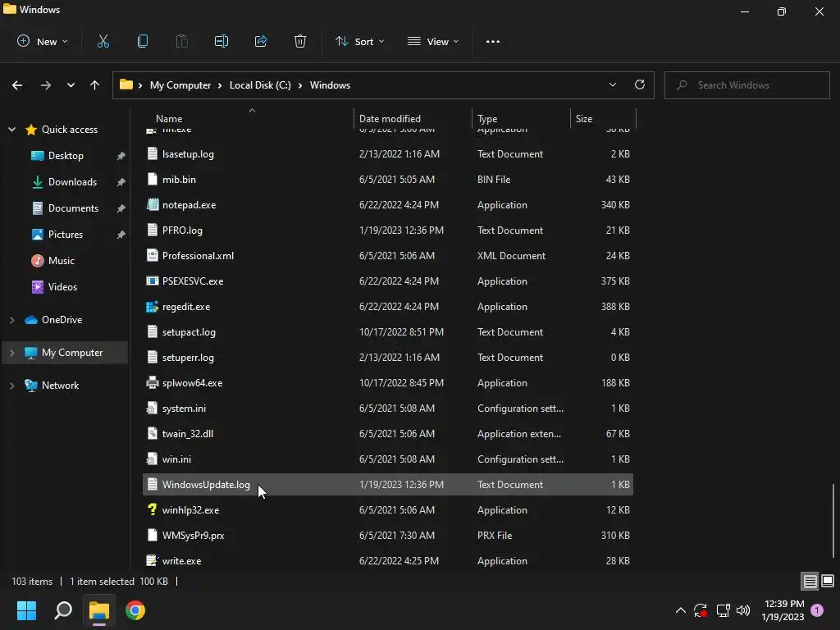Select Music in sidebar
The image size is (840, 630).
point(61,260)
